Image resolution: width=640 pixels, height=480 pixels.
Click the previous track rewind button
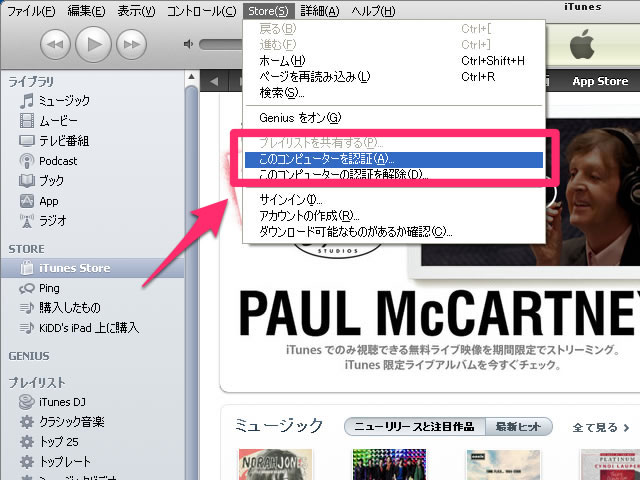(55, 44)
